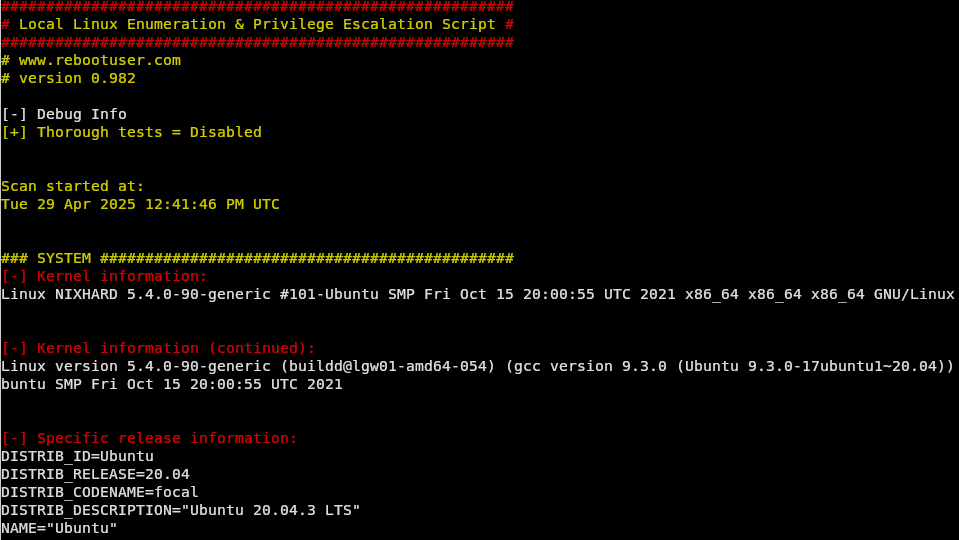Click the [-] marker before Debug Info
The width and height of the screenshot is (959, 540).
(x=14, y=114)
